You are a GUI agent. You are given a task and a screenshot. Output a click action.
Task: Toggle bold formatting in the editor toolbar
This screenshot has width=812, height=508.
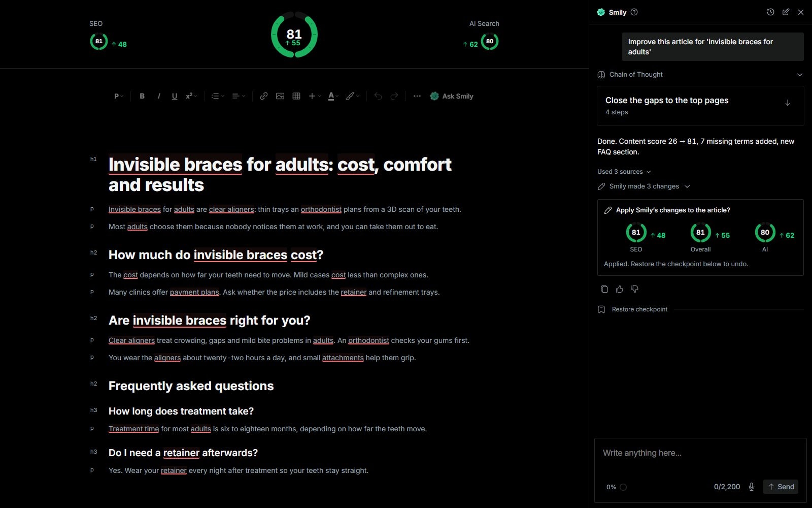tap(142, 96)
